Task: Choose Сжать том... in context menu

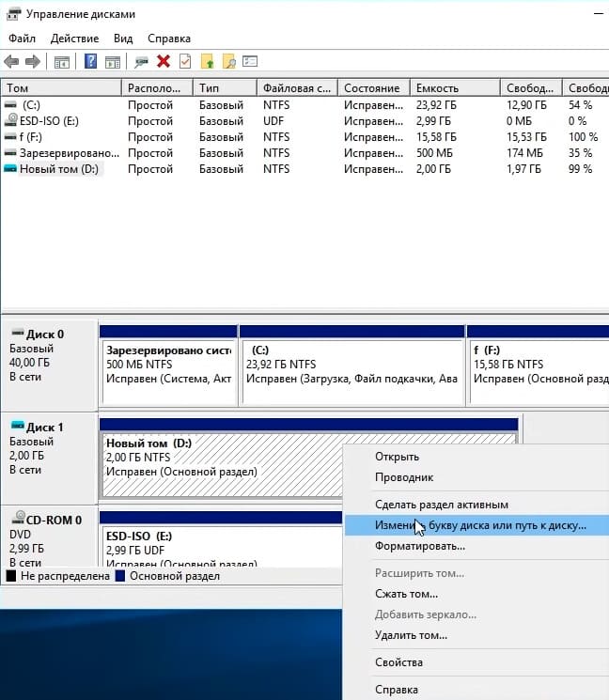Action: click(x=406, y=594)
